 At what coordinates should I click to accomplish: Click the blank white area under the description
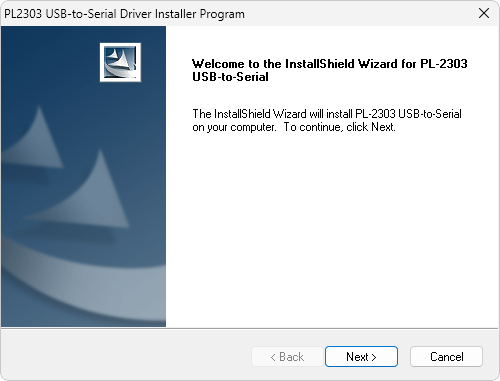(x=332, y=230)
